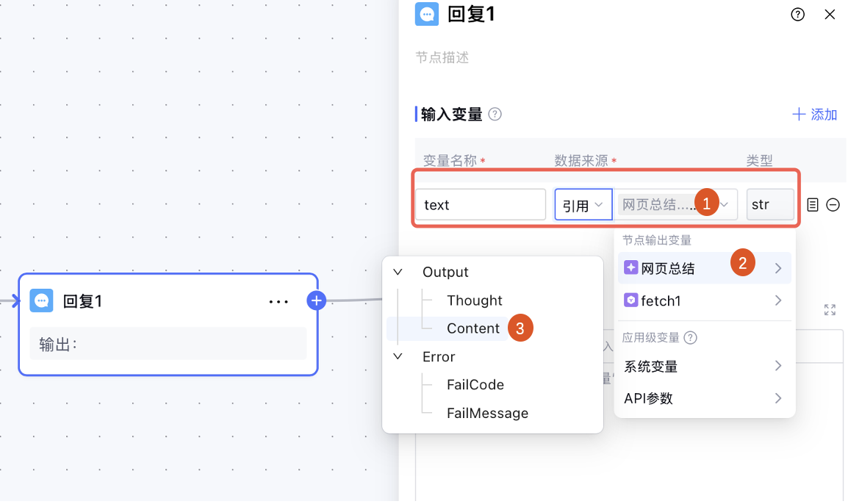Click the blue plus connector on 回复1 node
The height and width of the screenshot is (504, 848).
(x=316, y=300)
